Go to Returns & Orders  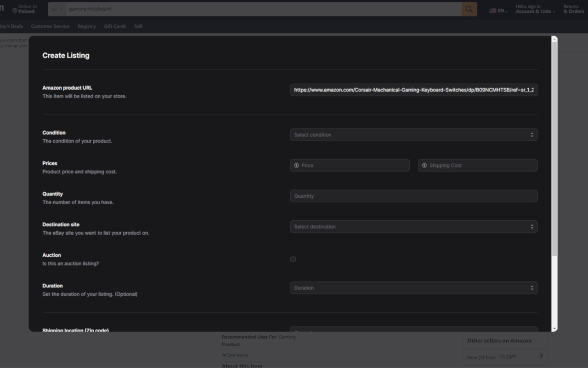point(574,9)
